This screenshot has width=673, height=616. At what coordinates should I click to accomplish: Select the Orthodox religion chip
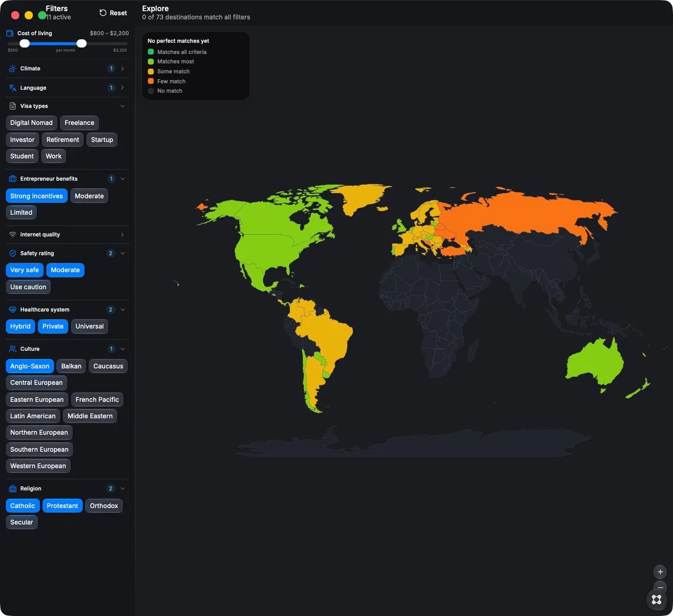point(104,506)
